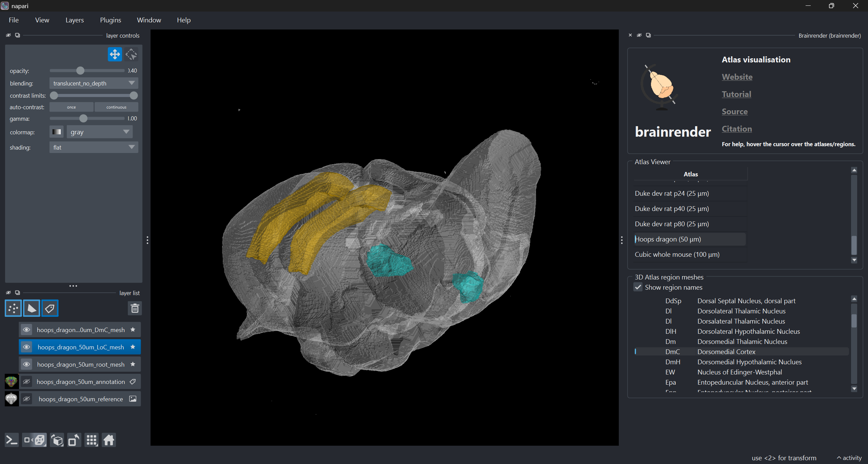
Task: Add a new labels layer
Action: tap(50, 308)
